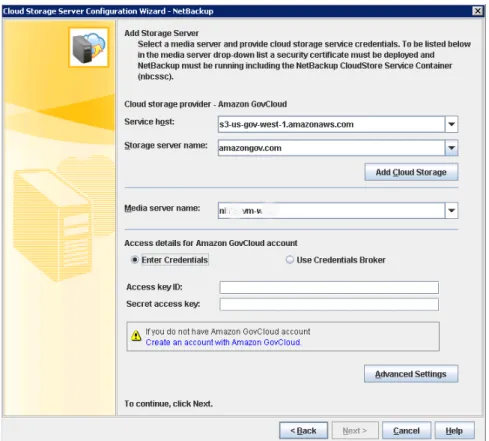
Task: Open the Storage server name dropdown
Action: (x=451, y=148)
